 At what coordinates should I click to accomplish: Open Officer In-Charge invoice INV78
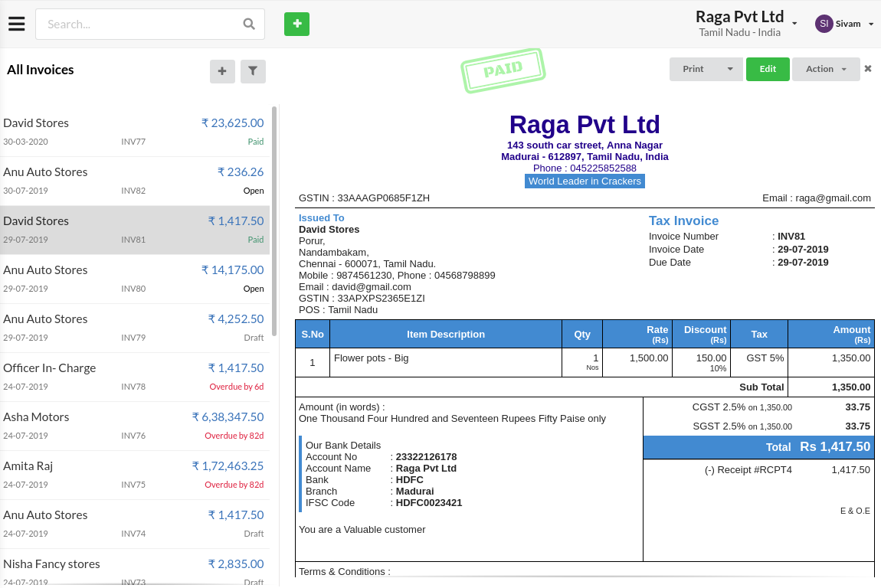pyautogui.click(x=133, y=377)
